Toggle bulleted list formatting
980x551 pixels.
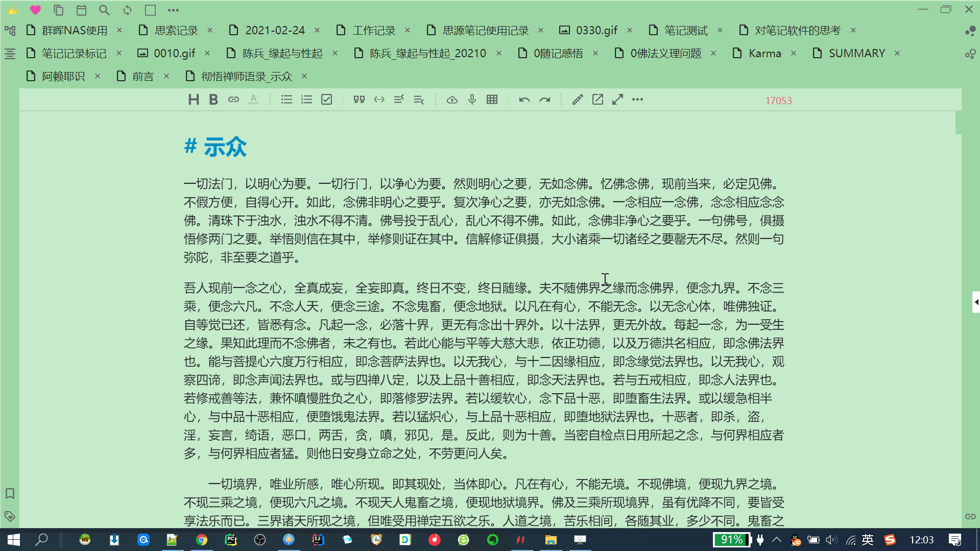(x=286, y=99)
